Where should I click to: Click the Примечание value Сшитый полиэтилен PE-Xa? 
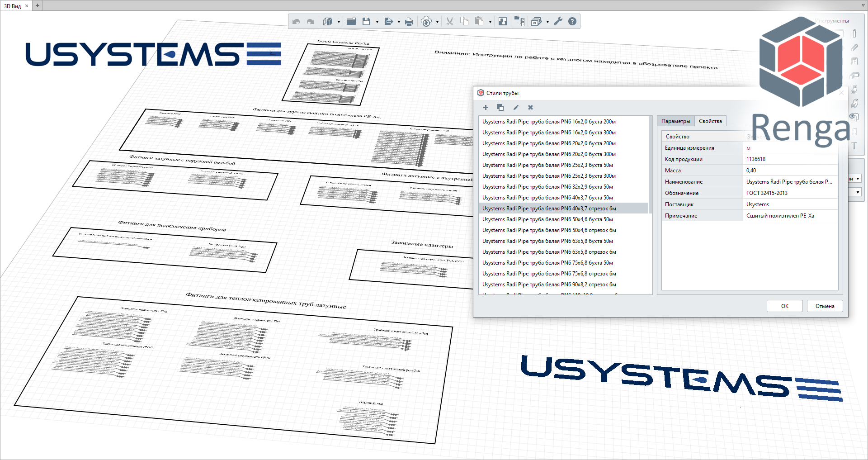click(x=790, y=216)
